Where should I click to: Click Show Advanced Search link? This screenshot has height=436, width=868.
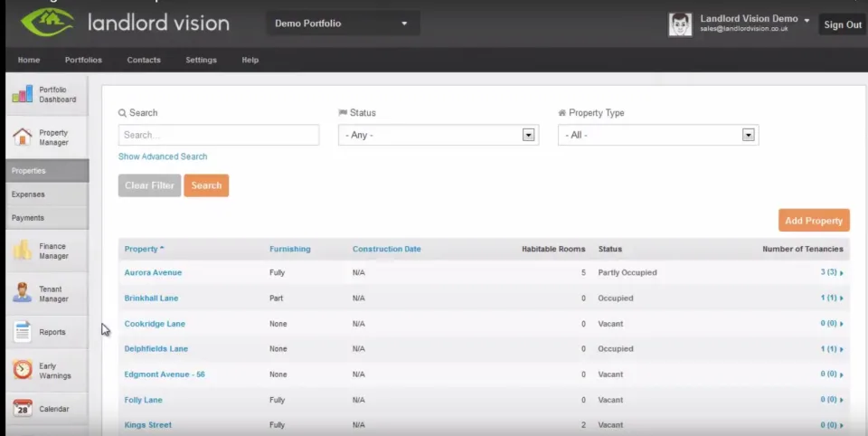pyautogui.click(x=163, y=156)
